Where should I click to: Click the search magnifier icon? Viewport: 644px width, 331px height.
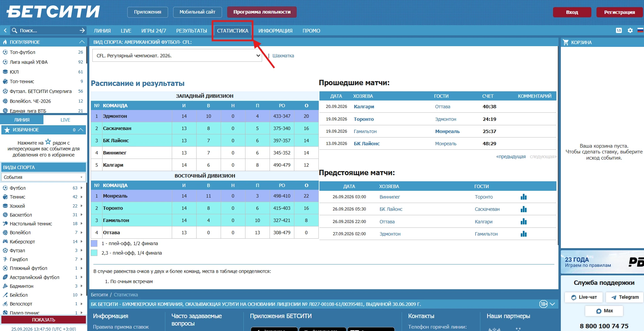[14, 31]
